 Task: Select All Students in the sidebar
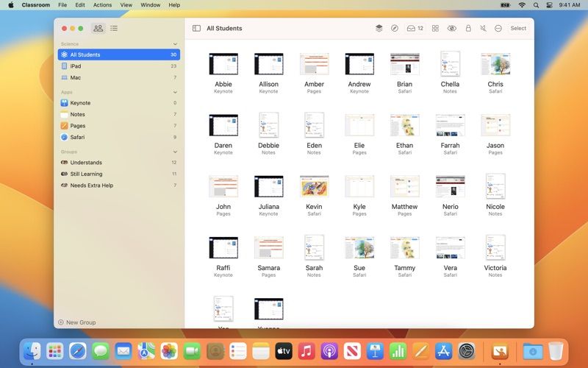[119, 54]
